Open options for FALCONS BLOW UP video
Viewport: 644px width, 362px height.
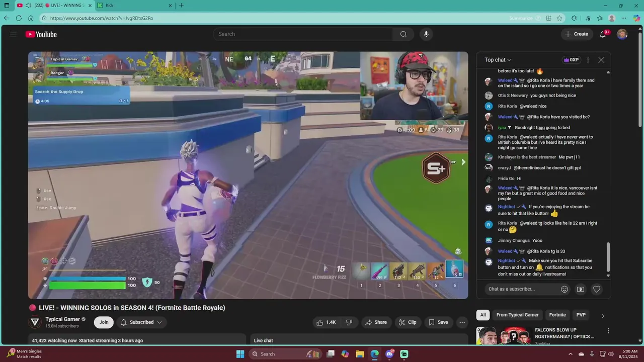tap(608, 331)
